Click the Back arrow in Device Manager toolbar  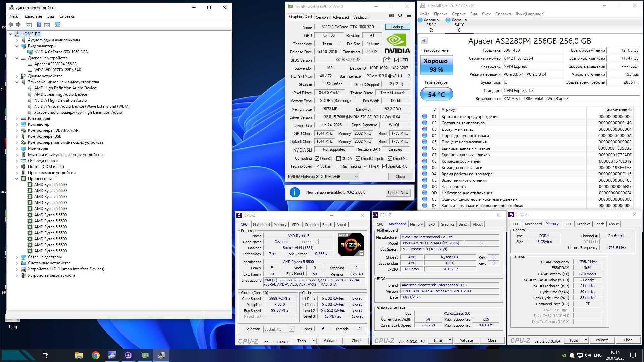11,25
